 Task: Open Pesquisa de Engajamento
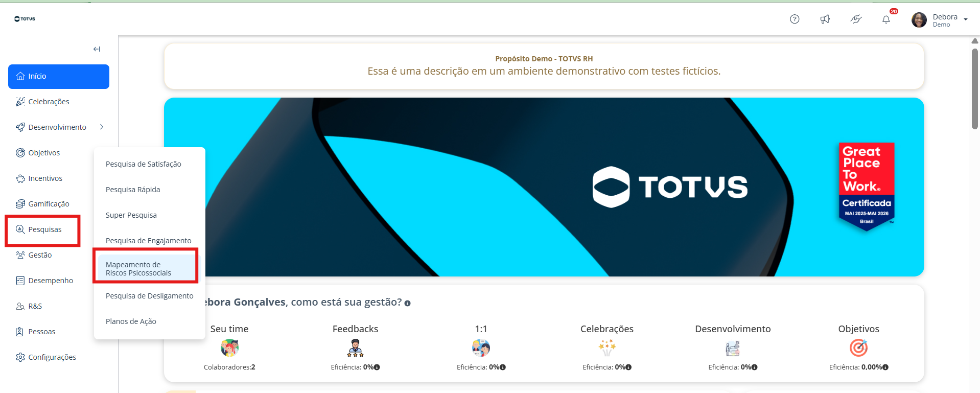[149, 241]
